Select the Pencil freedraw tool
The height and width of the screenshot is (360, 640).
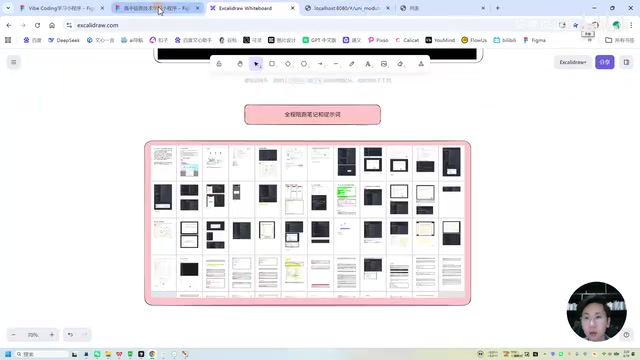tap(352, 64)
